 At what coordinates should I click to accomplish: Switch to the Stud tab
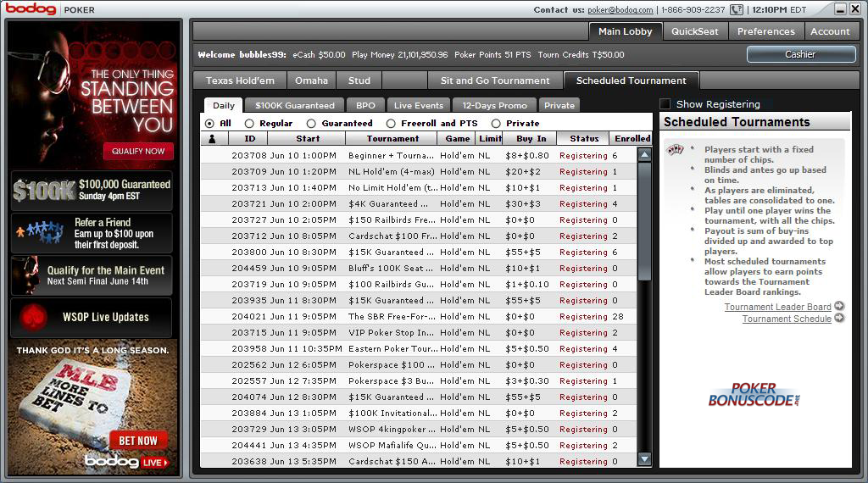point(359,80)
